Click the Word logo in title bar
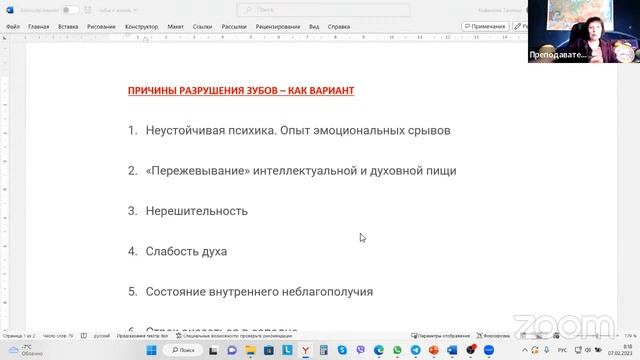This screenshot has width=640, height=360. tap(10, 10)
